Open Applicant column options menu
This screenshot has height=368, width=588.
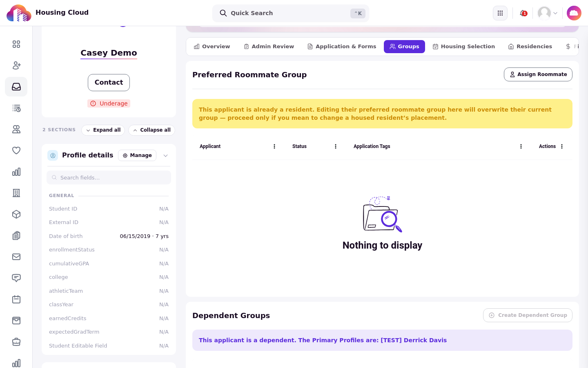point(274,146)
